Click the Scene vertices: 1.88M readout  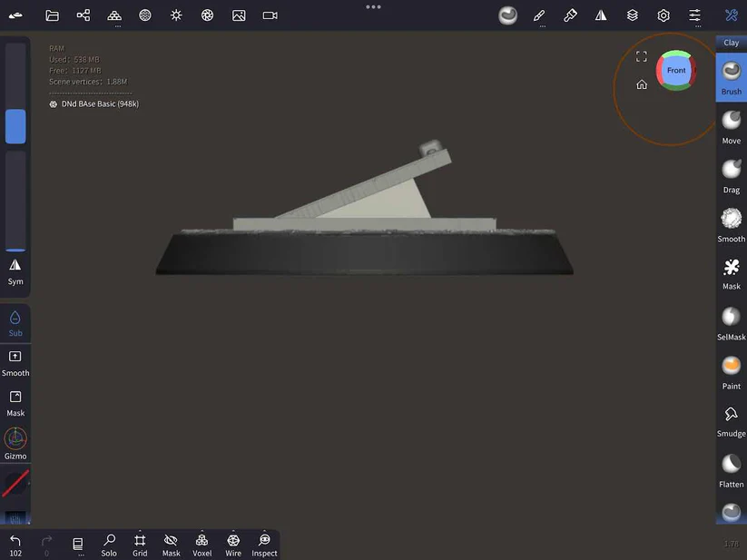[x=88, y=82]
